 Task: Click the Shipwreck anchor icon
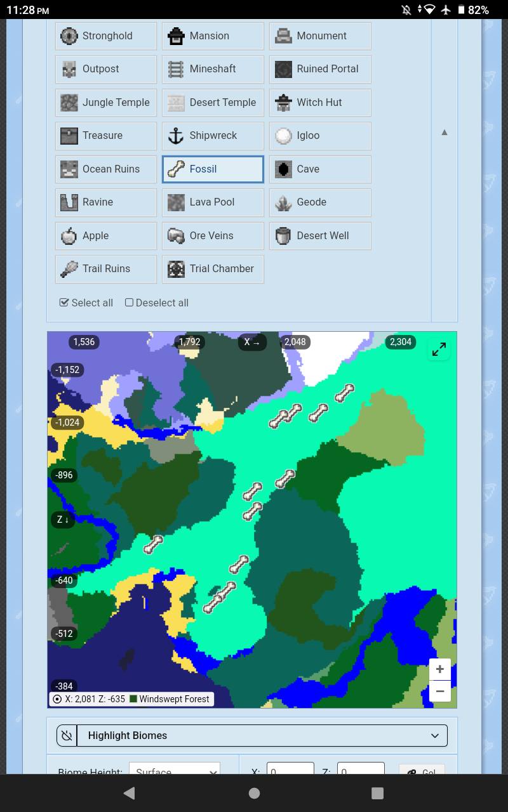pyautogui.click(x=176, y=136)
